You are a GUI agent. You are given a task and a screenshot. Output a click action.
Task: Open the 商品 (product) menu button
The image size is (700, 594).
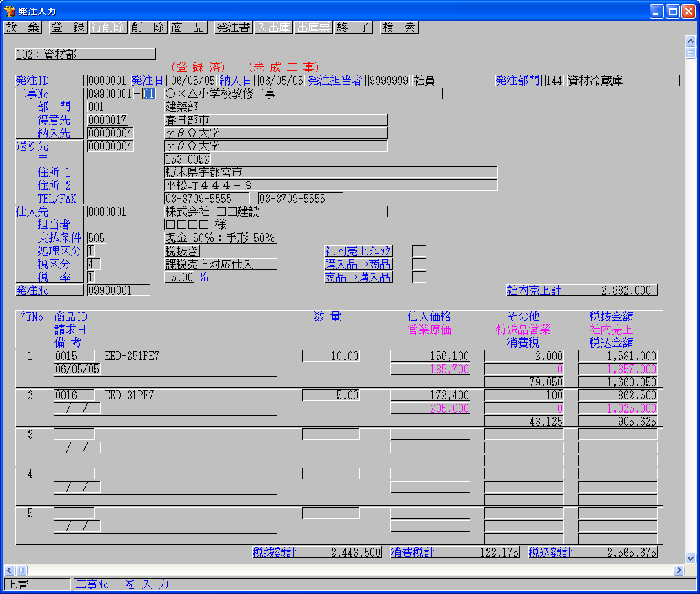(188, 28)
